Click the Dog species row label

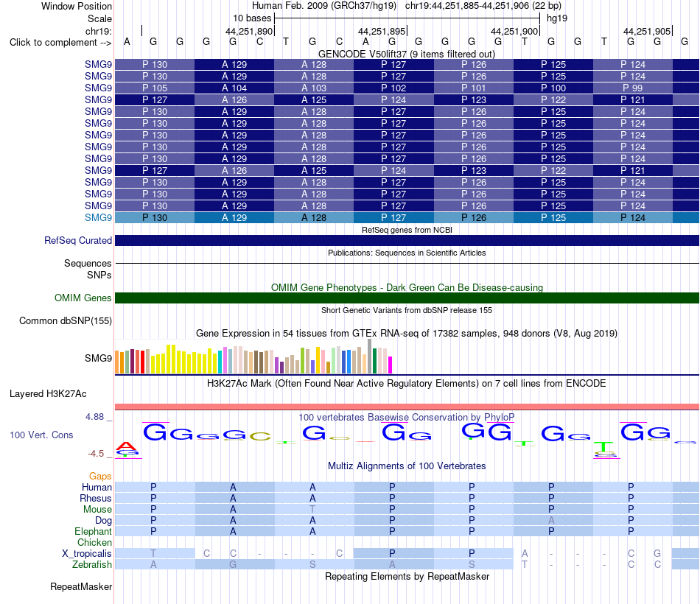click(103, 520)
